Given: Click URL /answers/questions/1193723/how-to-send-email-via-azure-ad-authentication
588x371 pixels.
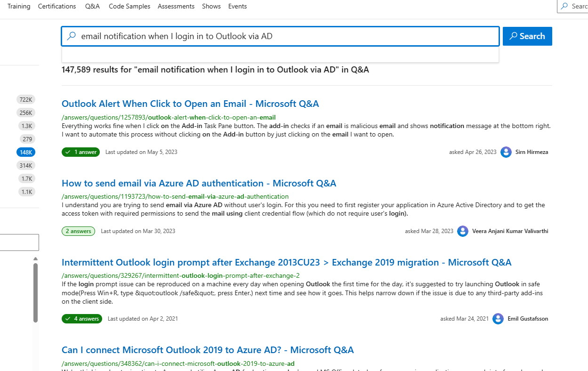Looking at the screenshot, I should pos(175,196).
